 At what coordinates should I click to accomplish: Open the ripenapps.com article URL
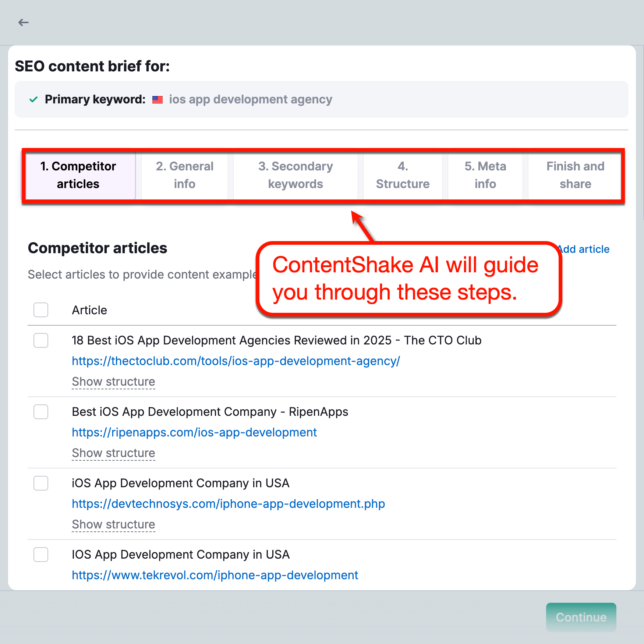coord(194,432)
